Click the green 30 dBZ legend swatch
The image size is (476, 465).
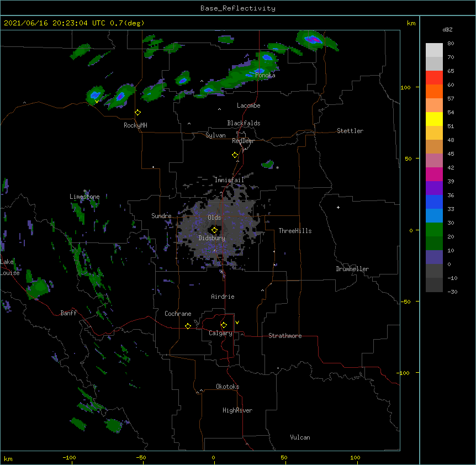point(434,230)
